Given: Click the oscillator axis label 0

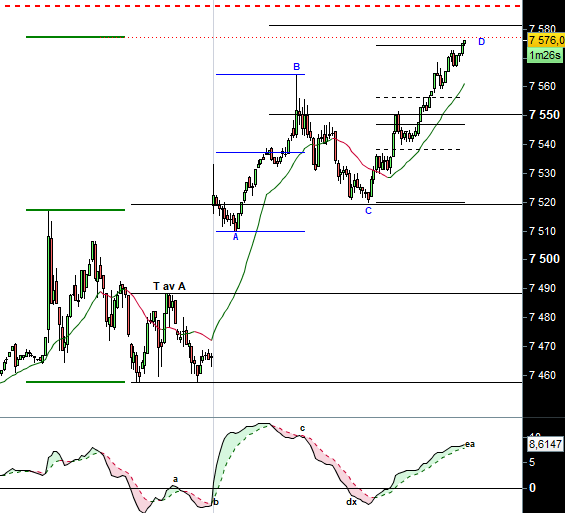Looking at the screenshot, I should [532, 488].
